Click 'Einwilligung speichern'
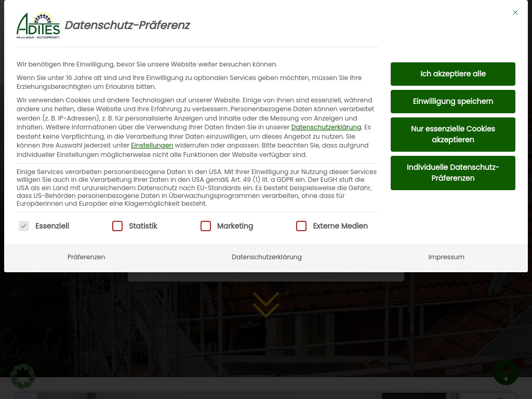Image resolution: width=532 pixels, height=399 pixels. coord(453,101)
